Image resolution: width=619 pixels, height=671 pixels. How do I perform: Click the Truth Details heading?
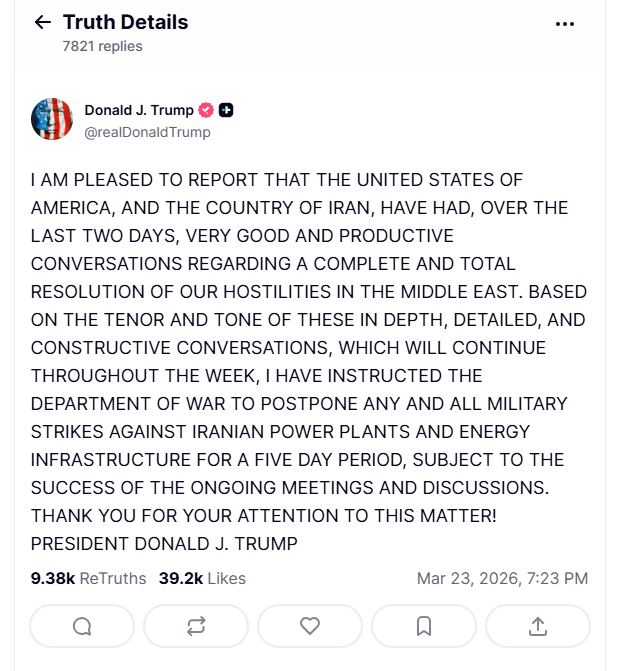[x=125, y=22]
